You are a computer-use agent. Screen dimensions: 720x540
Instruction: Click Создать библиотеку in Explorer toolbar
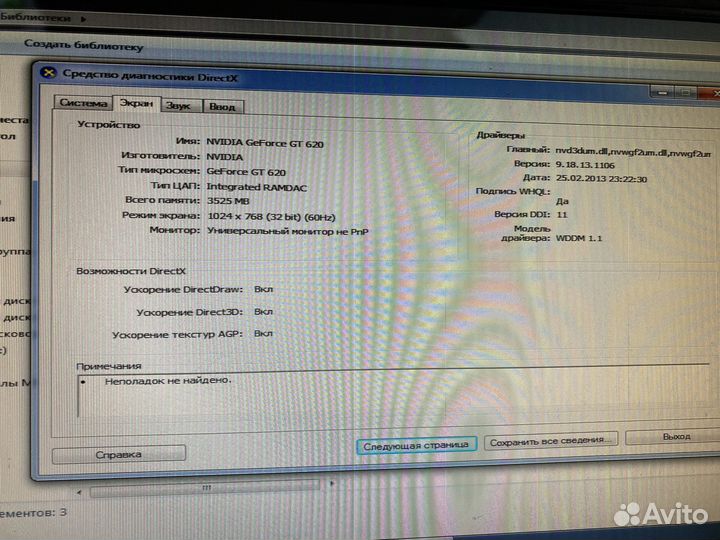click(83, 46)
